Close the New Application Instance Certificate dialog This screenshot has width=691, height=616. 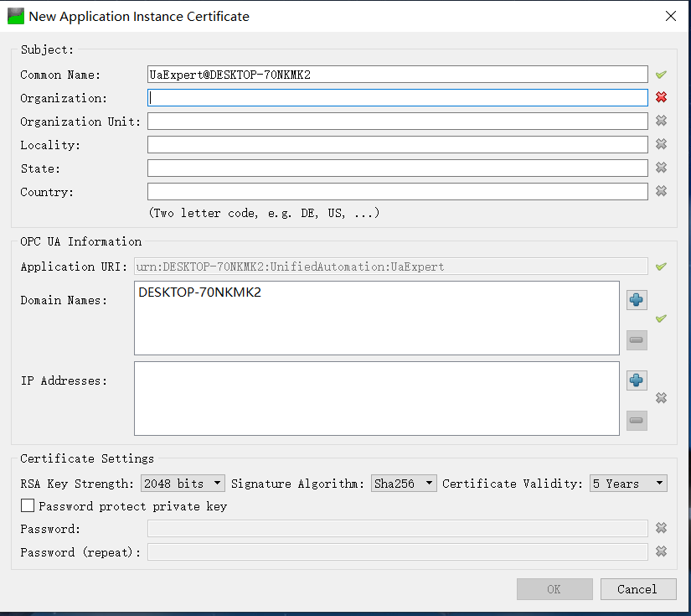[671, 16]
